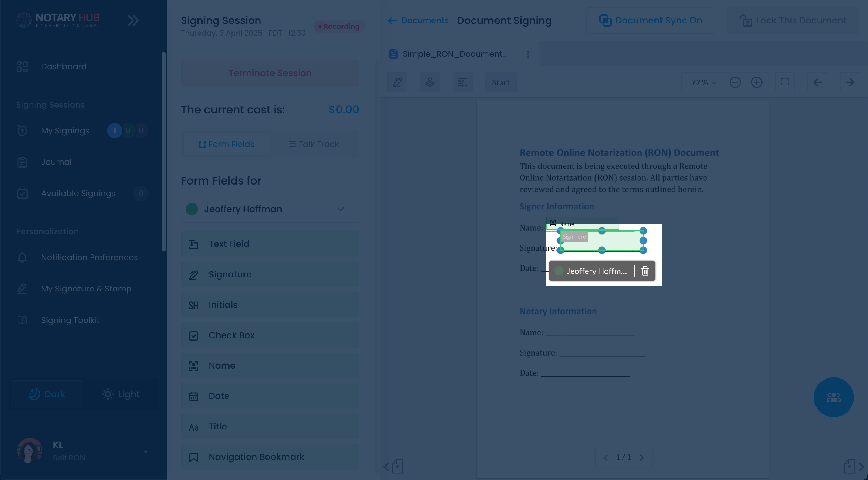Click the sidebar vertical scrollbar
The image size is (868, 480).
[164, 152]
